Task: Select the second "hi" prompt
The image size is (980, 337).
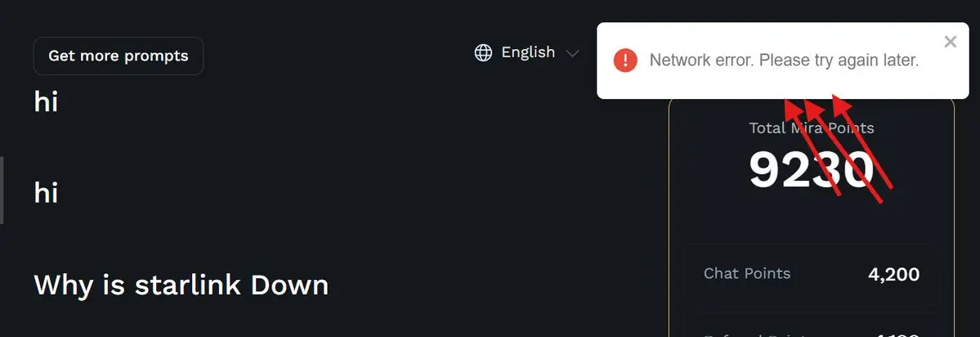Action: click(x=47, y=192)
